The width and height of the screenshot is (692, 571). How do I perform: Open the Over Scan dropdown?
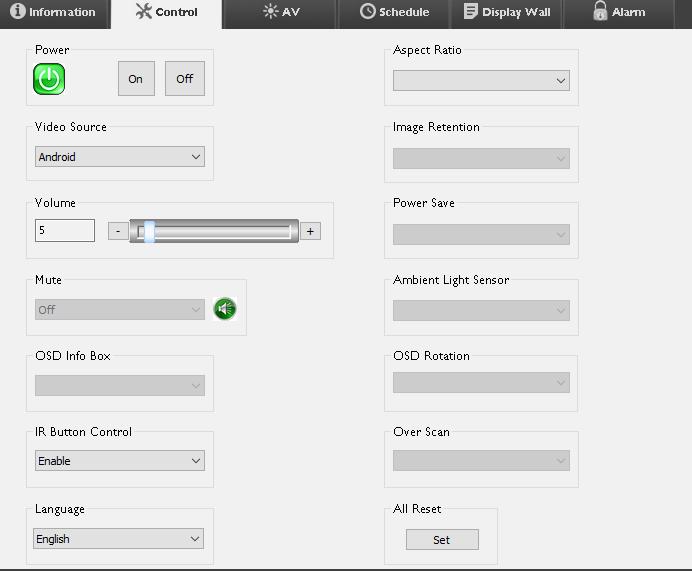point(481,460)
